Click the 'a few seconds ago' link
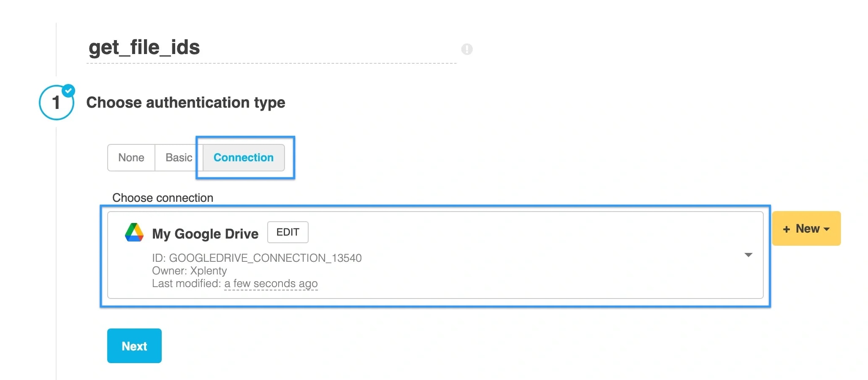Image resolution: width=868 pixels, height=380 pixels. [271, 283]
